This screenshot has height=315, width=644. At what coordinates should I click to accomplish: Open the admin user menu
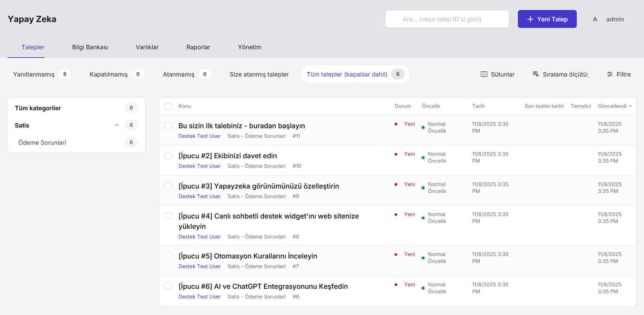(615, 19)
